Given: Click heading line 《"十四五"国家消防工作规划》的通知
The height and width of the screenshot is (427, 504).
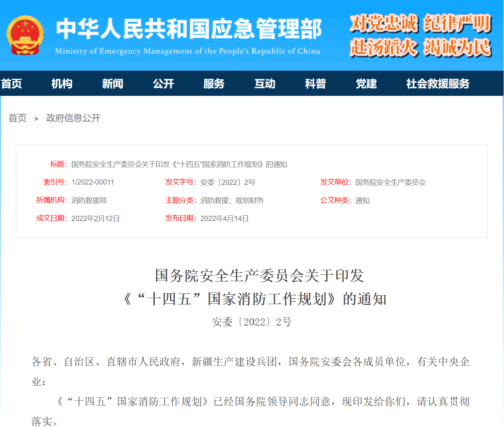Looking at the screenshot, I should pyautogui.click(x=255, y=299).
